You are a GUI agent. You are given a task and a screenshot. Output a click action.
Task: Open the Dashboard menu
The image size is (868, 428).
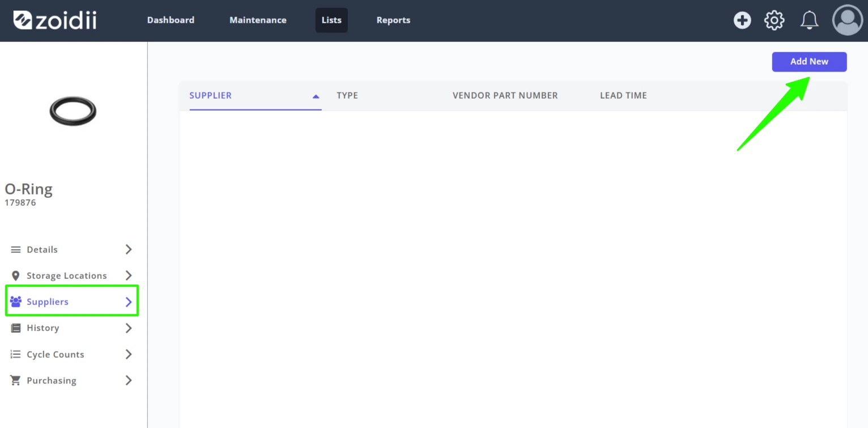tap(171, 20)
